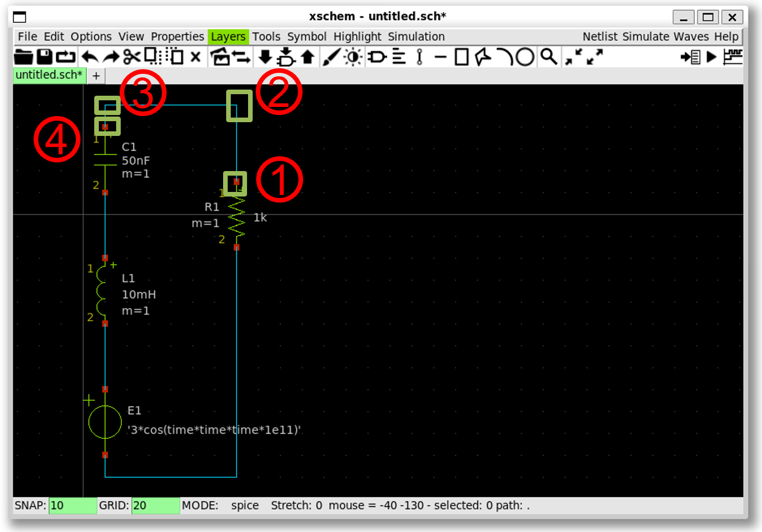Choose the draw circle tool
This screenshot has height=532, width=762.
525,57
